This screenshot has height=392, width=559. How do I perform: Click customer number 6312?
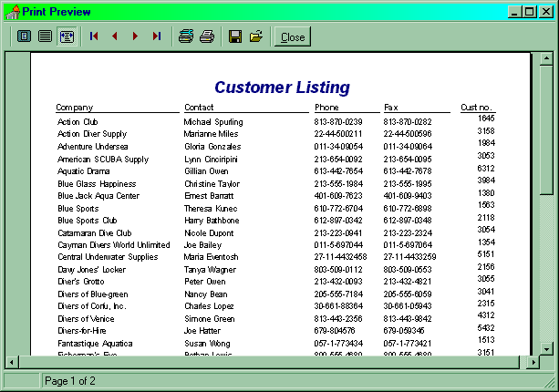point(486,169)
